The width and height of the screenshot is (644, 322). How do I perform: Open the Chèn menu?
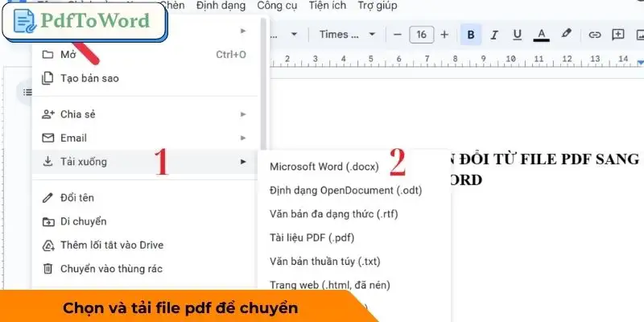(x=172, y=6)
